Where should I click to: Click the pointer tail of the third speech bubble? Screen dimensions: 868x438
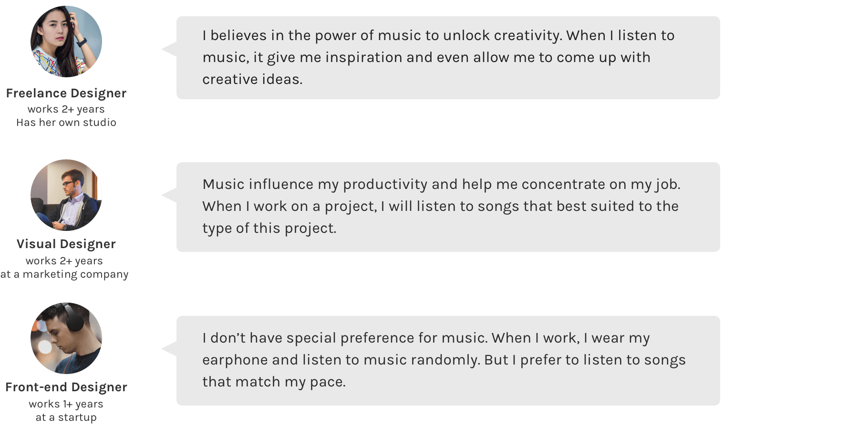pos(170,349)
